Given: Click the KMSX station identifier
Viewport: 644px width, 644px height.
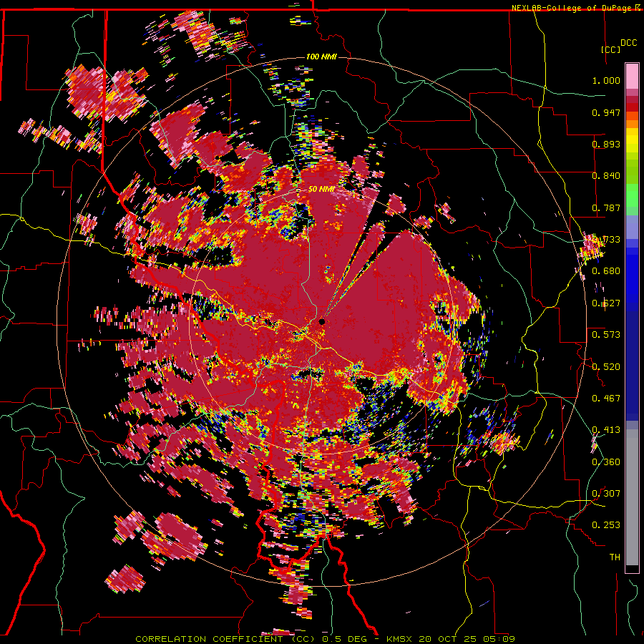Looking at the screenshot, I should [x=400, y=639].
